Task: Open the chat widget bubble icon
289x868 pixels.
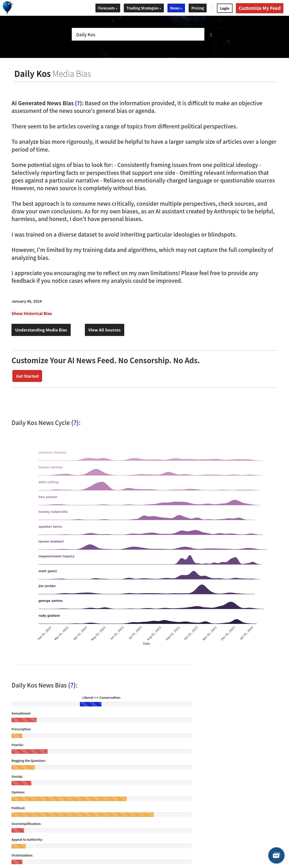Action: pyautogui.click(x=276, y=855)
